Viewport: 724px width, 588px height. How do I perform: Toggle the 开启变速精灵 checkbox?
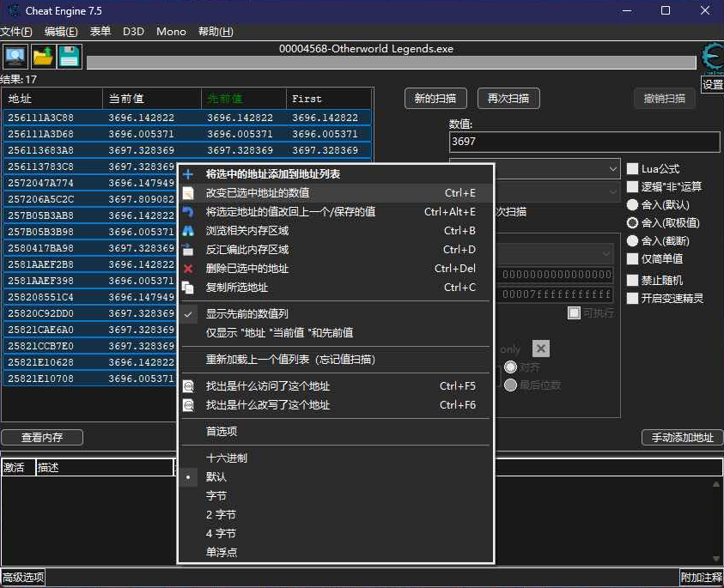tap(632, 298)
